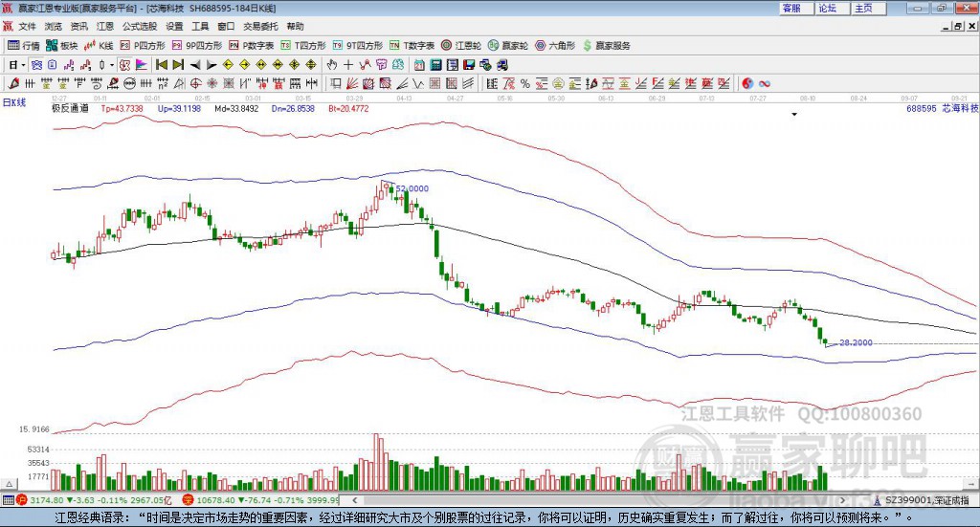Image resolution: width=980 pixels, height=527 pixels.
Task: Open the 江恩 menu
Action: tap(105, 26)
